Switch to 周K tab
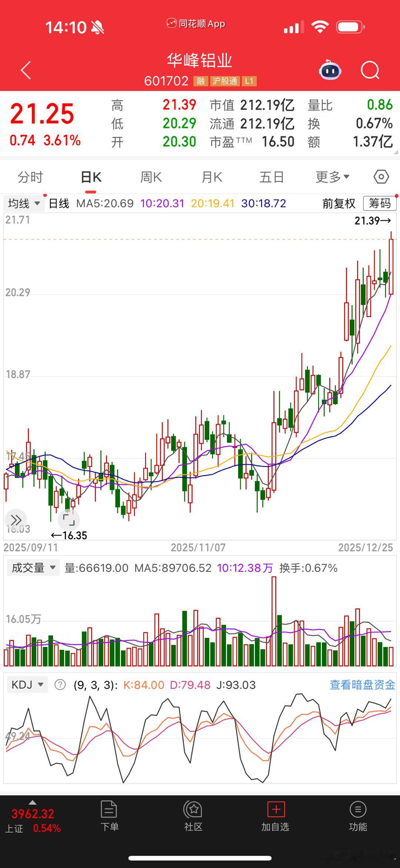Viewport: 400px width, 868px height. coord(151,177)
